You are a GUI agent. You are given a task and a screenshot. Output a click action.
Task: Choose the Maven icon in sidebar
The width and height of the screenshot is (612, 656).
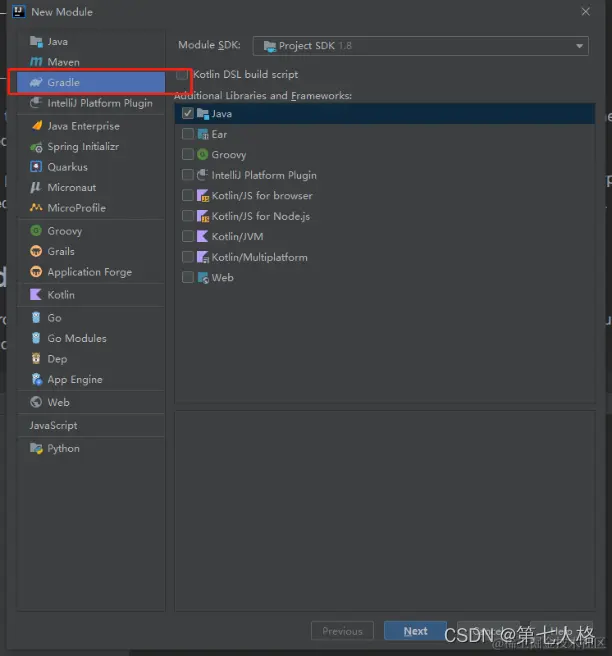pyautogui.click(x=36, y=62)
